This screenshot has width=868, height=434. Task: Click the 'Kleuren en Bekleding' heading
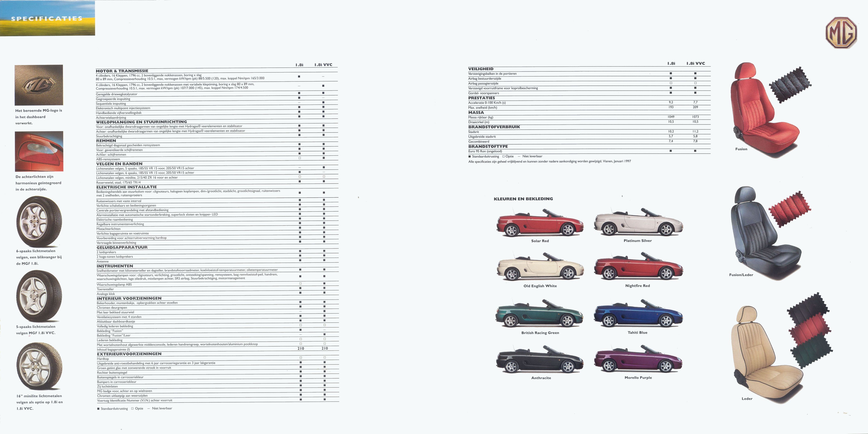click(523, 199)
